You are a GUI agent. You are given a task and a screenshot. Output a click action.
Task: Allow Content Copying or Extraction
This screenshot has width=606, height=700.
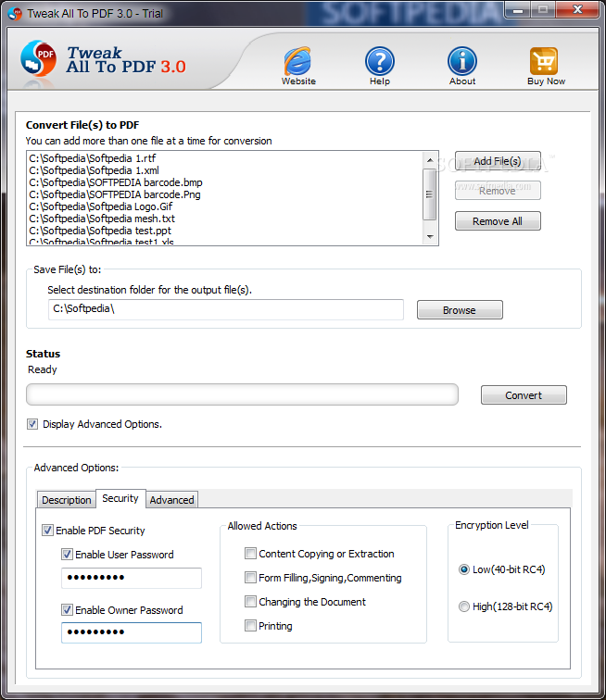[251, 553]
